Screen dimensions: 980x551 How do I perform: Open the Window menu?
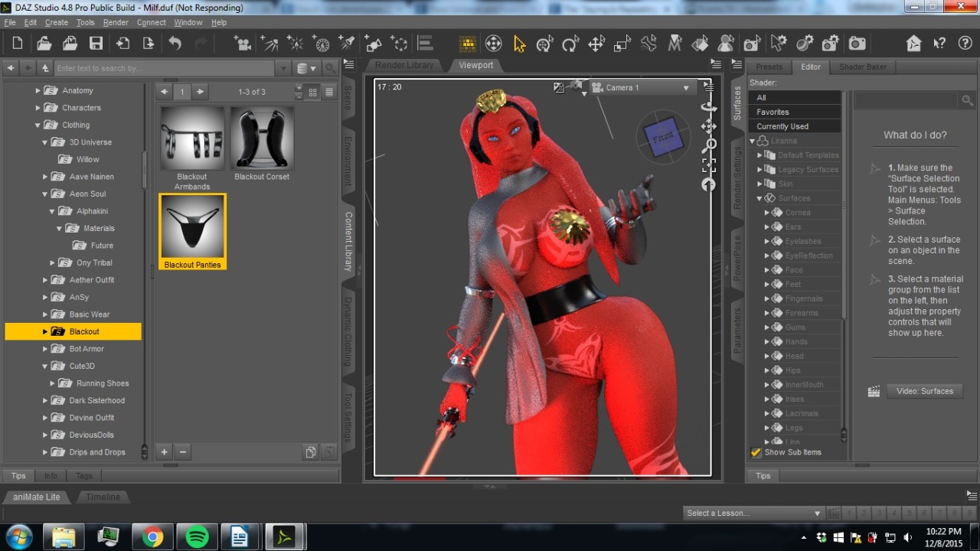[188, 22]
